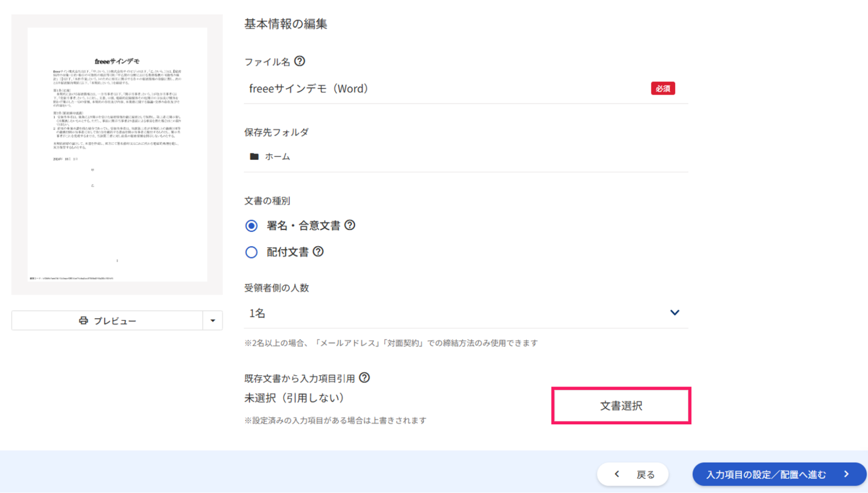Viewport: 868px width, 493px height.
Task: Proceed with 入力項目の設定/配置へ進む button
Action: (779, 474)
